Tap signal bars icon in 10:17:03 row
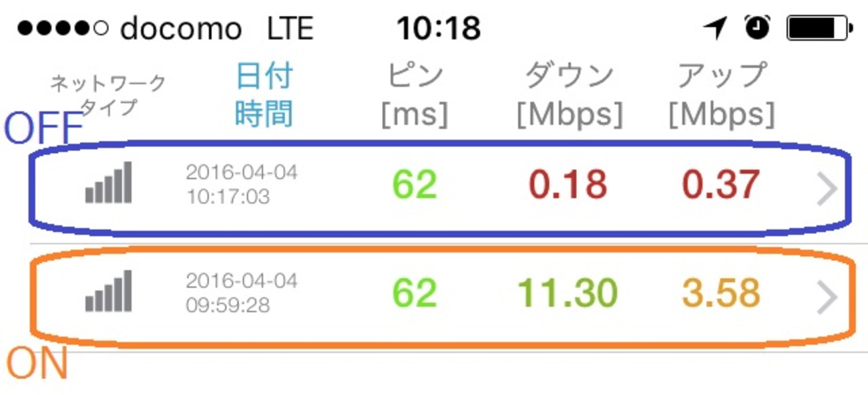868x395 pixels. click(109, 183)
